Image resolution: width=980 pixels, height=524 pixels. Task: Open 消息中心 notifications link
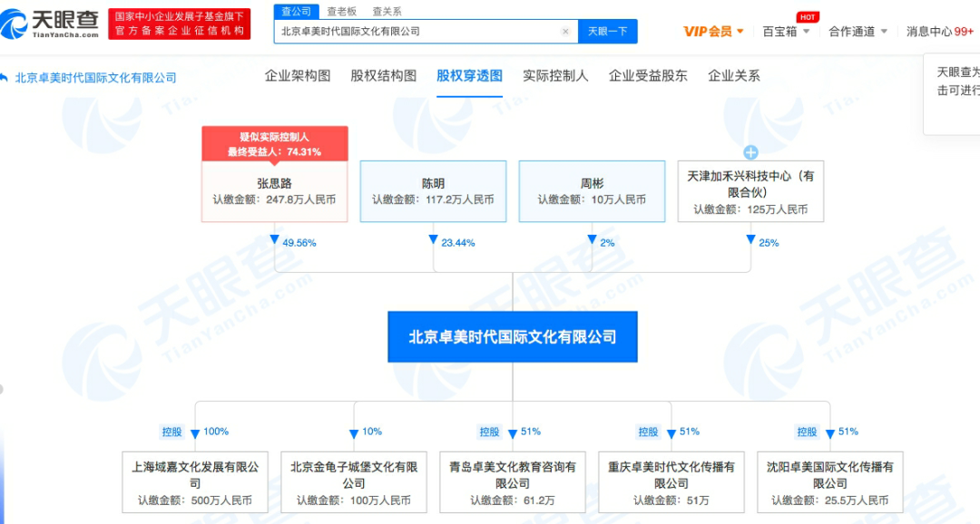(x=939, y=32)
